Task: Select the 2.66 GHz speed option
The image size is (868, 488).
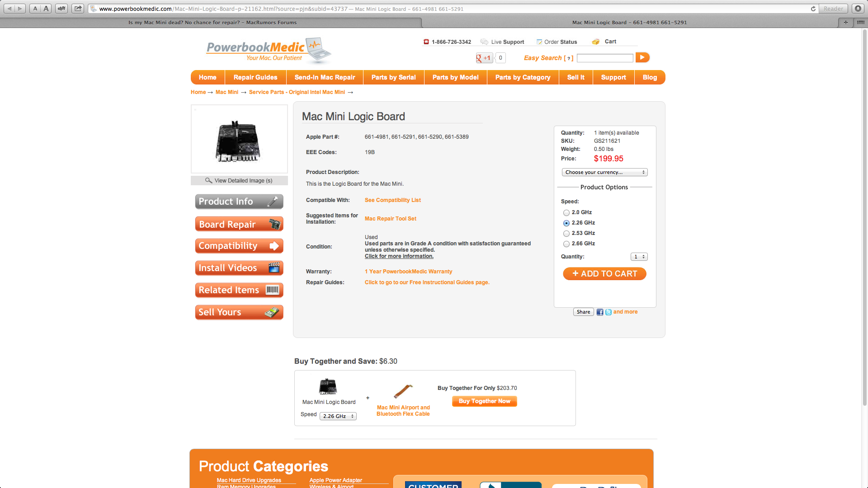Action: tap(566, 244)
